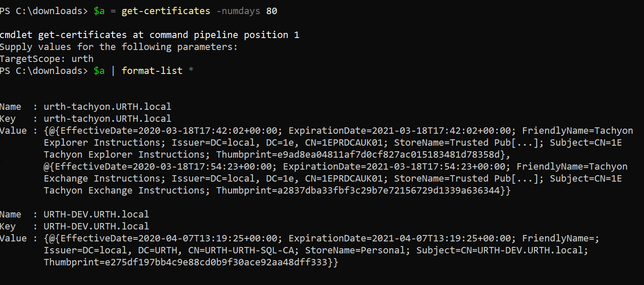Click the yellow get-certificates command text
The height and width of the screenshot is (285, 644).
click(166, 11)
